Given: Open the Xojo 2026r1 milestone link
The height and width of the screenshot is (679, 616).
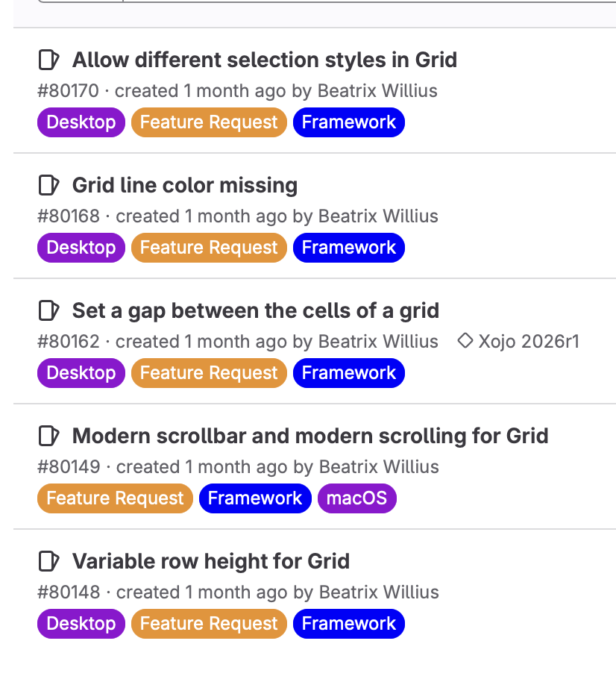Looking at the screenshot, I should pyautogui.click(x=528, y=342).
